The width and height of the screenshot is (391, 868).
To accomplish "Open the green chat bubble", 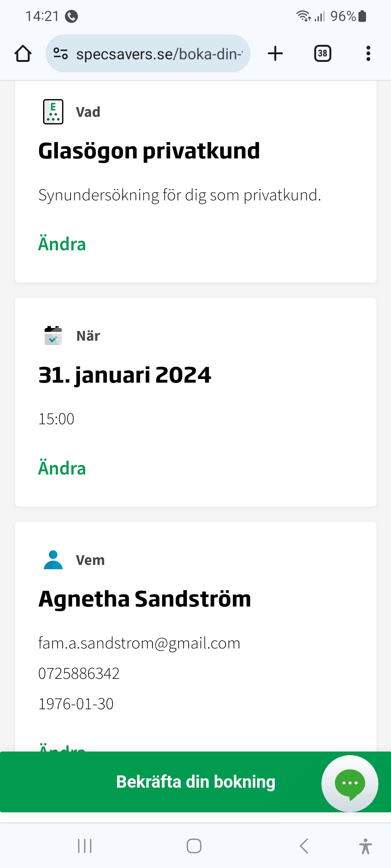I will [350, 783].
